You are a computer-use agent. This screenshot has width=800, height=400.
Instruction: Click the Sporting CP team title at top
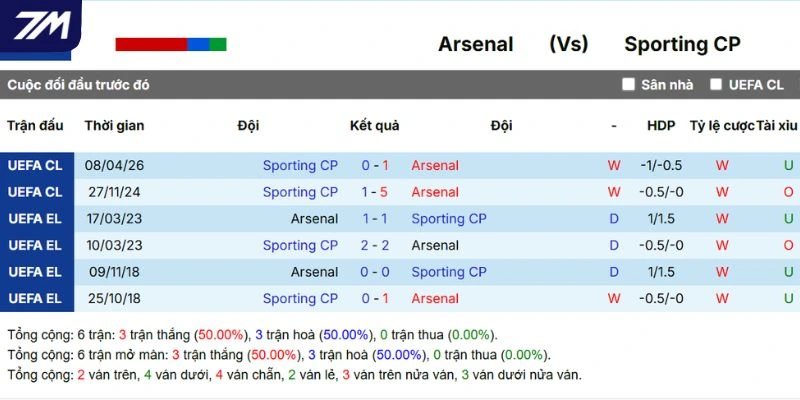point(682,44)
